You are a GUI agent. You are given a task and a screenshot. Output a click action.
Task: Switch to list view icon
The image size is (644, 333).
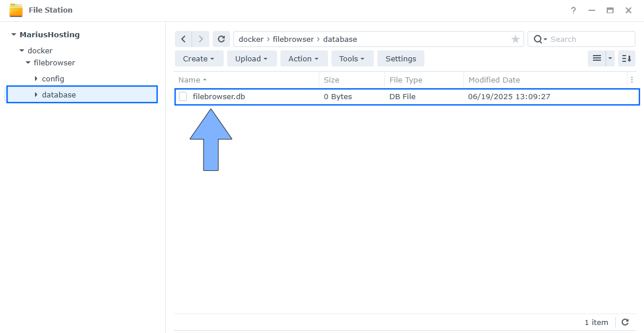597,58
